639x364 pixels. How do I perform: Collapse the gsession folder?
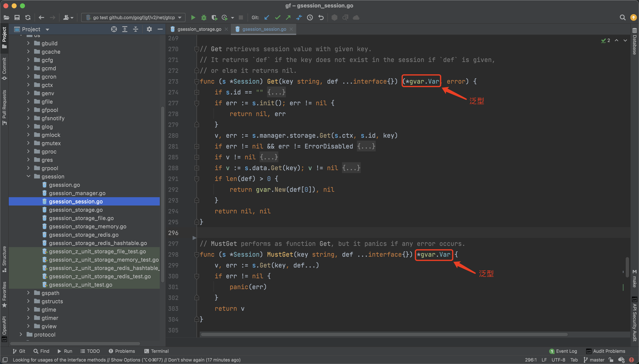point(28,176)
